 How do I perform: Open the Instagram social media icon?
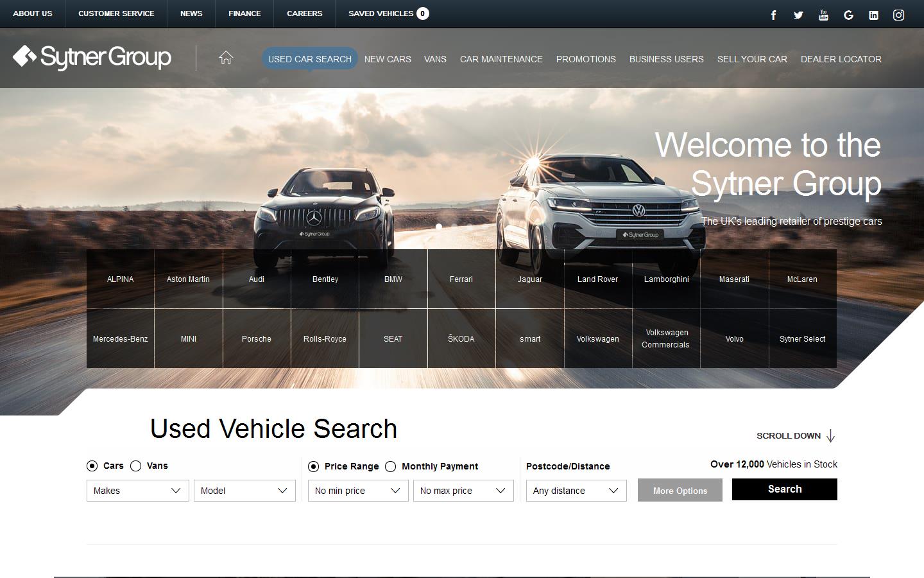[x=898, y=14]
